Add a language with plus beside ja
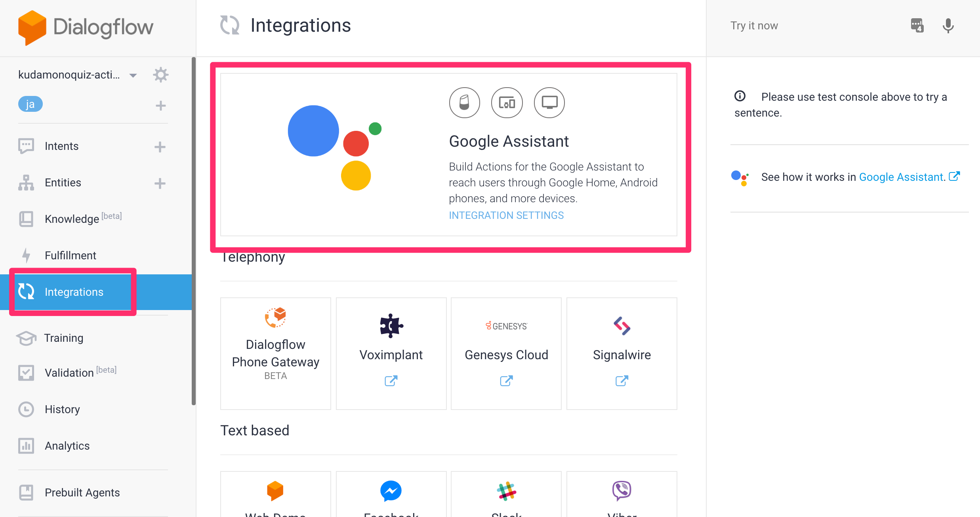 pos(160,105)
